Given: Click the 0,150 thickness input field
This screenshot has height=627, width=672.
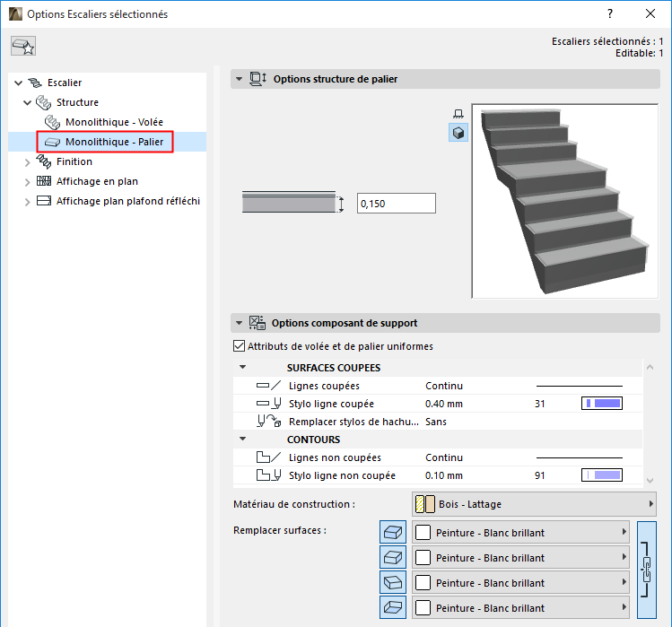Looking at the screenshot, I should 397,203.
